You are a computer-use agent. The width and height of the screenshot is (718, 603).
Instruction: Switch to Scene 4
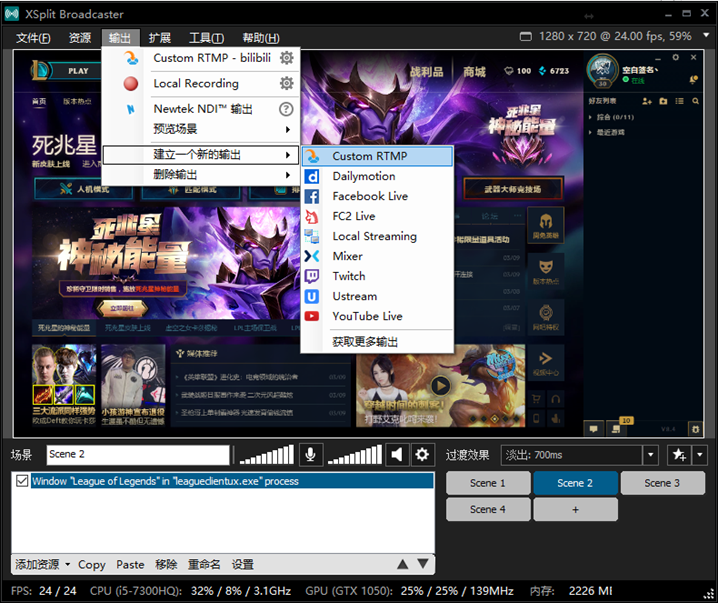[488, 510]
